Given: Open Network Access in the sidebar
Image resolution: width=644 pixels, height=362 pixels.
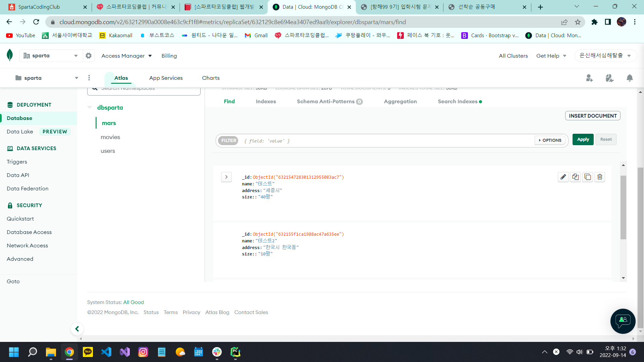Looking at the screenshot, I should click(x=27, y=246).
